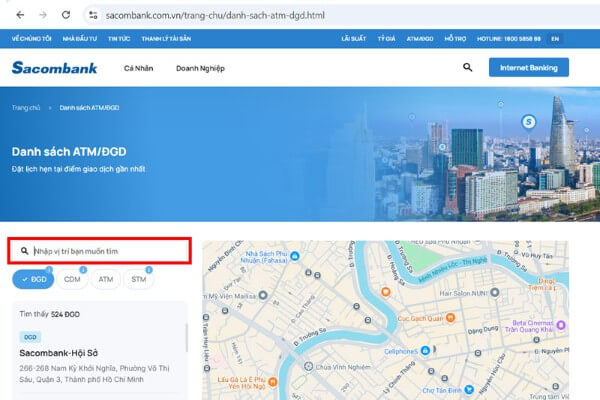Click the location search field Nhập vị trí
Image resolution: width=600 pixels, height=400 pixels.
pos(99,251)
